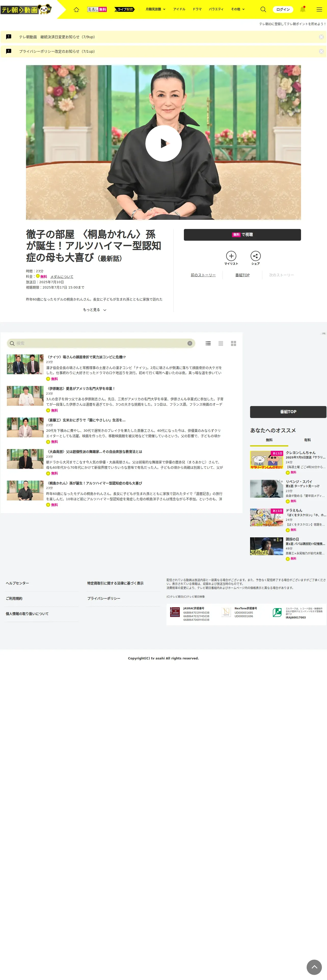Switch to grid view
This screenshot has width=327, height=980.
tap(233, 343)
